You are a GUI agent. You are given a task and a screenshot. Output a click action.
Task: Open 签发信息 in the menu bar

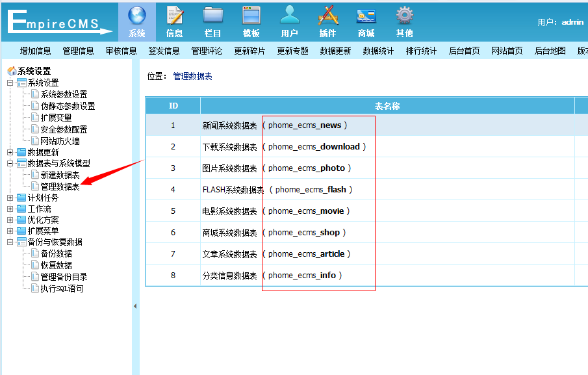164,51
